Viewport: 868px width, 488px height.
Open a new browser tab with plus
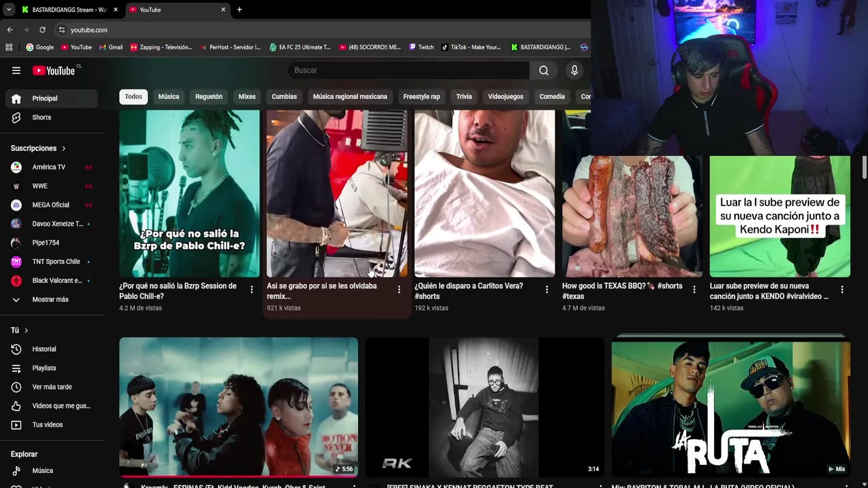(239, 9)
